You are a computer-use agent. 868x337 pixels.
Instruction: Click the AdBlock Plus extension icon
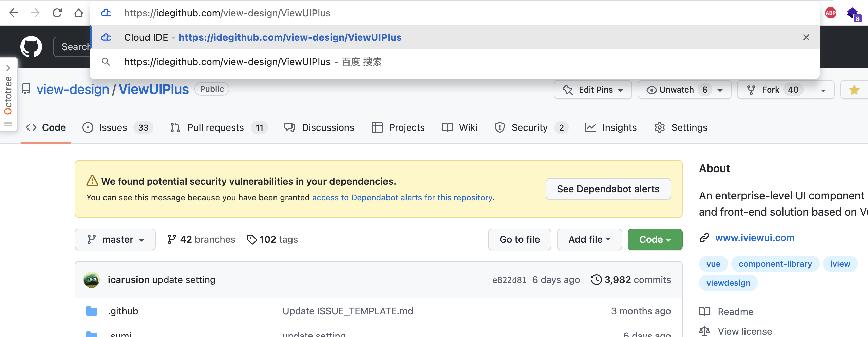pos(830,13)
